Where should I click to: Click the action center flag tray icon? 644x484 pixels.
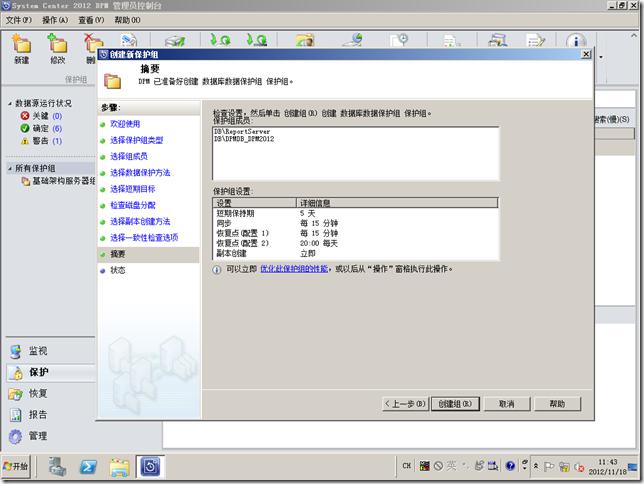[x=549, y=467]
